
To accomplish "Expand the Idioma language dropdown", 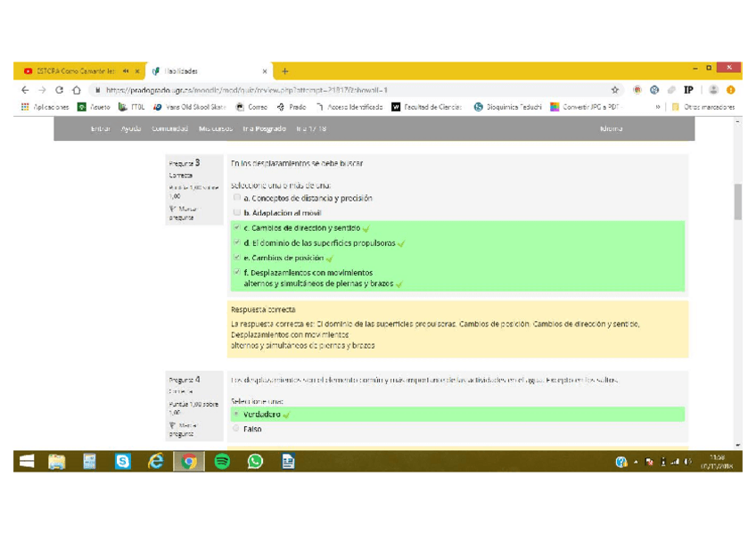I will pyautogui.click(x=612, y=129).
